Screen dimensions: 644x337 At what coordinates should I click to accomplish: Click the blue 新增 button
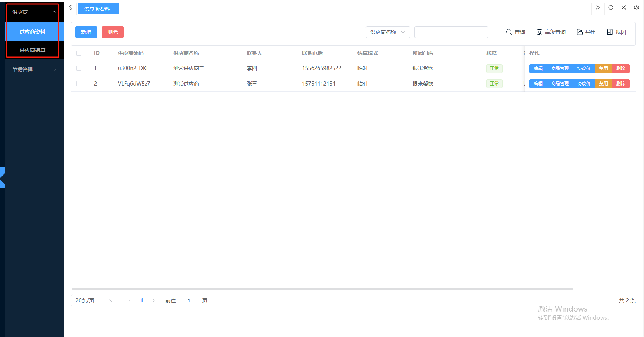coord(86,32)
